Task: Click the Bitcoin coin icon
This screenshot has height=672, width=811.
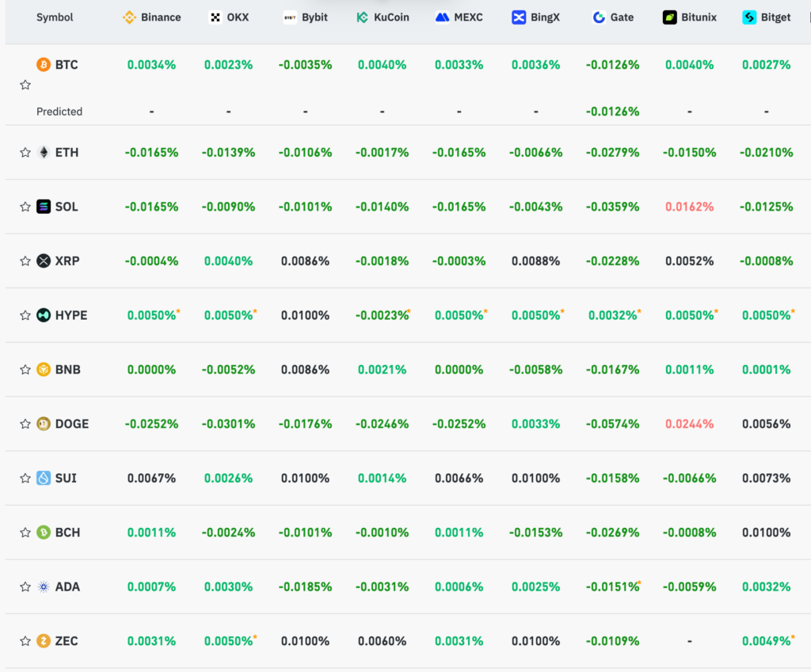Action: click(44, 65)
